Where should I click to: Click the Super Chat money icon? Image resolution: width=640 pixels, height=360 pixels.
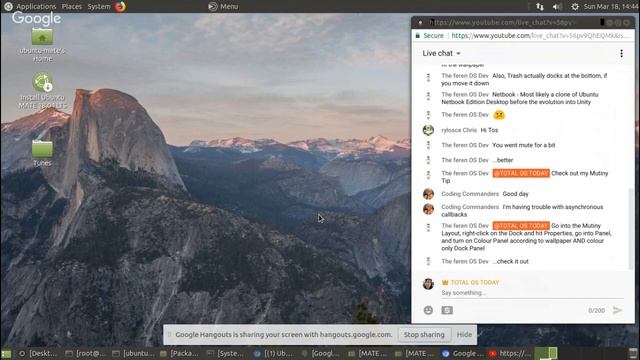click(447, 310)
